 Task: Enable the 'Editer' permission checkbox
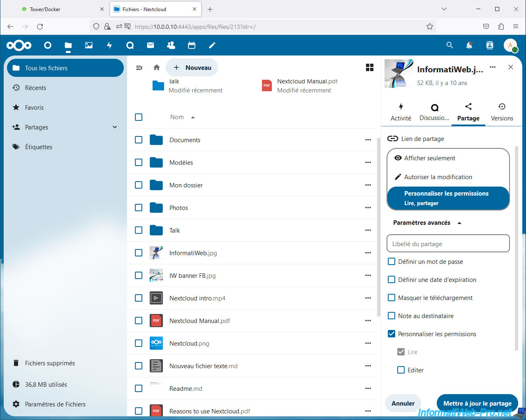[x=401, y=370]
